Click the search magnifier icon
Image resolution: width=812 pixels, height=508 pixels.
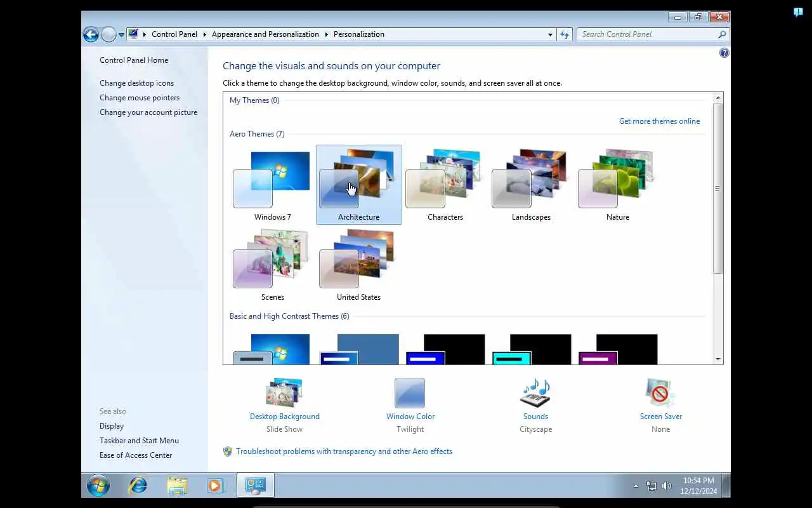click(x=722, y=34)
